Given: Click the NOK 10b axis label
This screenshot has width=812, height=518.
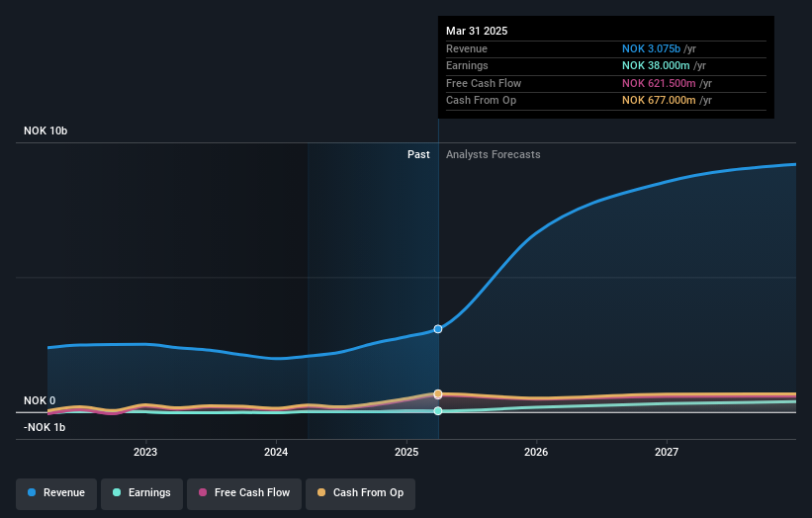Looking at the screenshot, I should point(45,130).
